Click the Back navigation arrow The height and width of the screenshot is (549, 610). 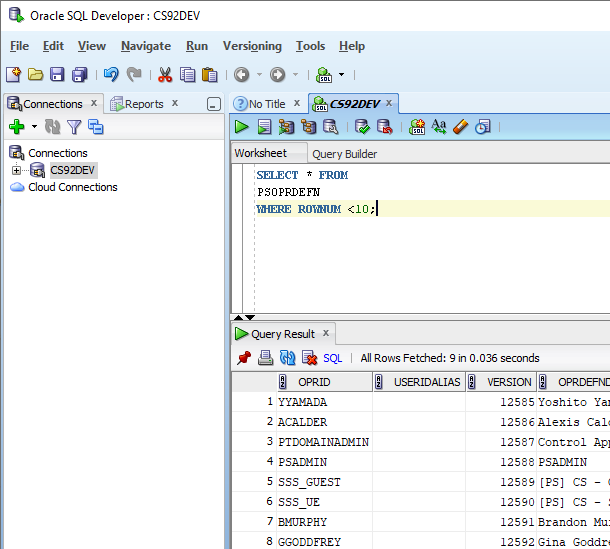coord(242,74)
